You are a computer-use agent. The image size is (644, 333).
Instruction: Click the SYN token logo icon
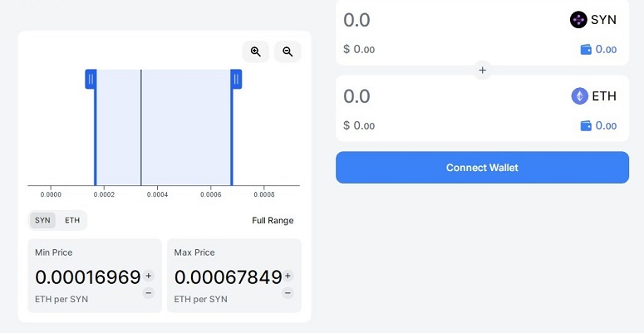click(x=578, y=20)
